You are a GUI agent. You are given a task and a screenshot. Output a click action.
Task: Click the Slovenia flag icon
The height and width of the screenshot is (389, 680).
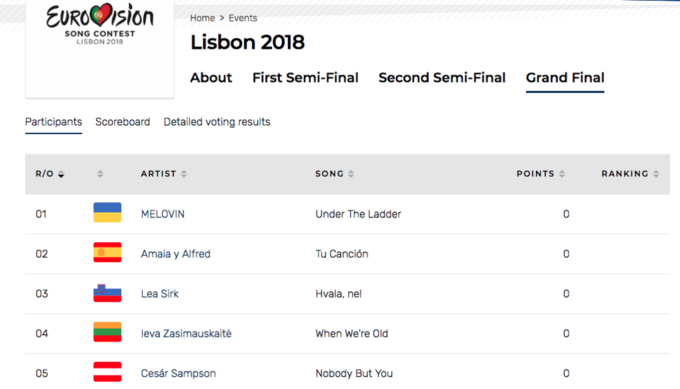coord(107,293)
